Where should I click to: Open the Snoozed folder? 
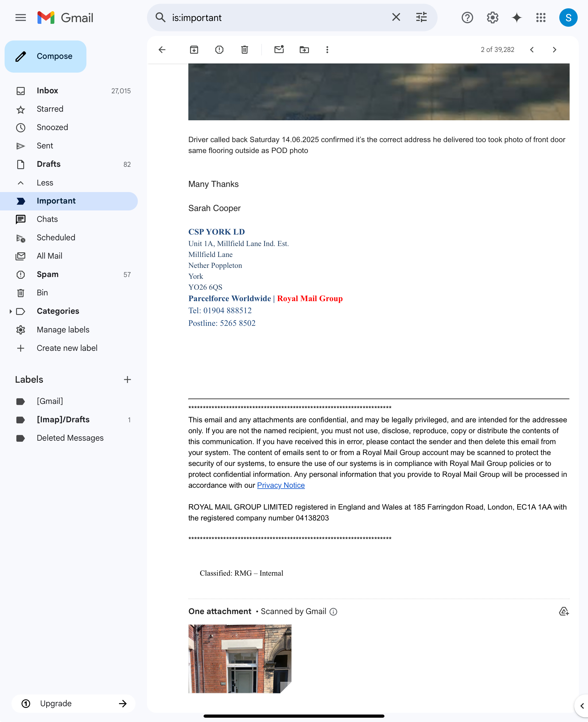click(69, 127)
